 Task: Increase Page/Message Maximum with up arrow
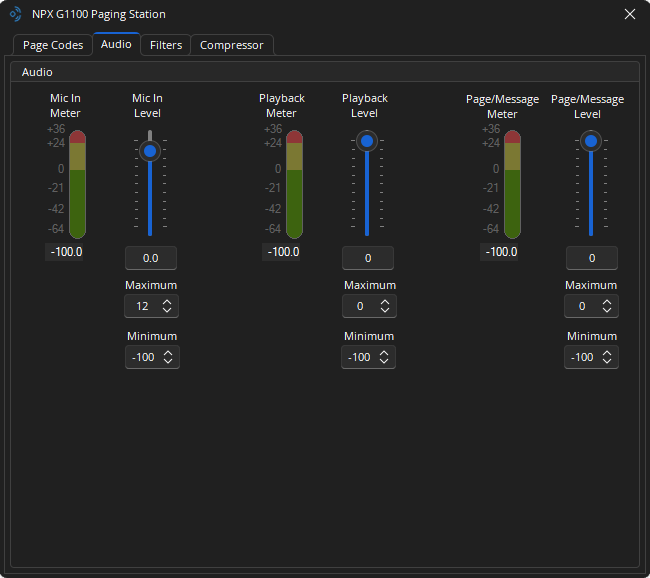[608, 302]
